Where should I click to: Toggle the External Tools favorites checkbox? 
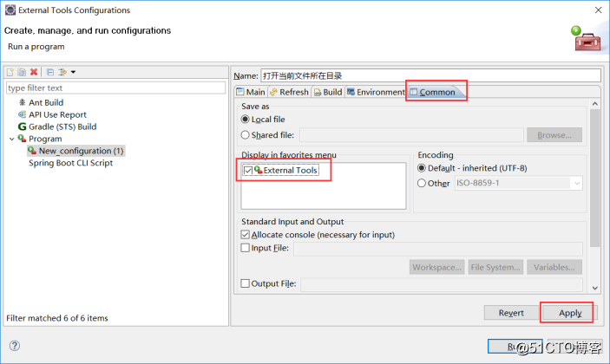(248, 170)
